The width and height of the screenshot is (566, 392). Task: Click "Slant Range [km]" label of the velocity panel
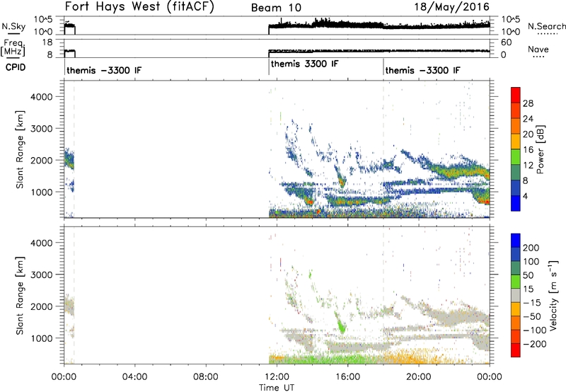20,295
